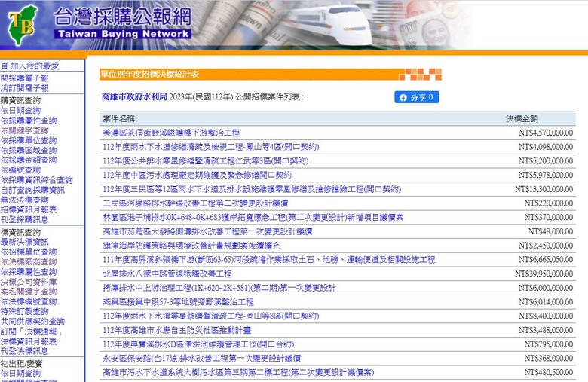Open 112年度典寶溪排水D區滯洪池維護管理工作 case
Screen dimensions: 588x382
(x=198, y=344)
